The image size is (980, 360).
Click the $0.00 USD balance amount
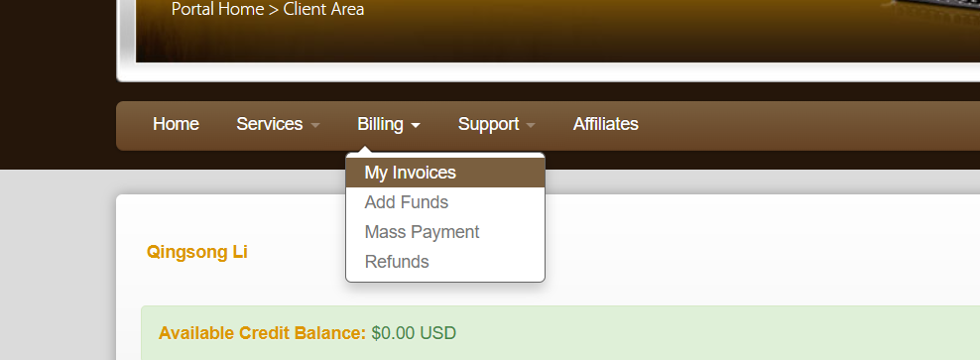point(414,333)
